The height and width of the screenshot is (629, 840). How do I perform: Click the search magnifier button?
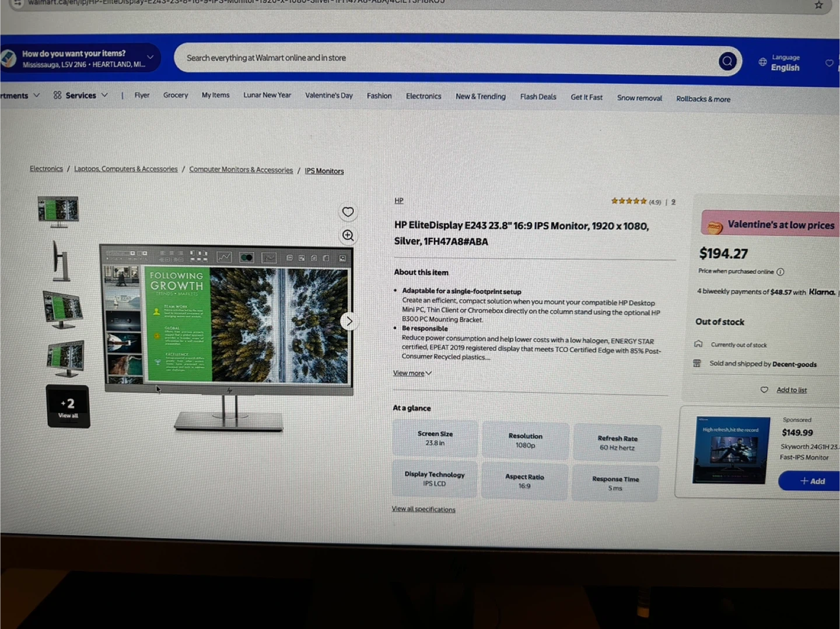pos(727,61)
